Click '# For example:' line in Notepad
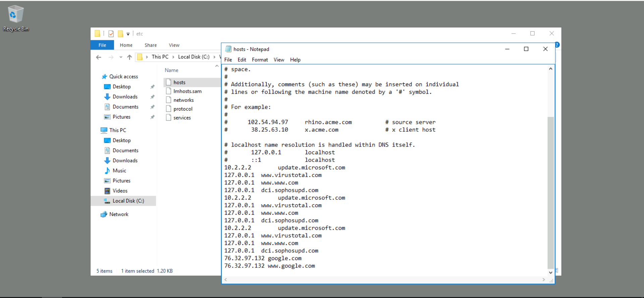The height and width of the screenshot is (298, 644). 248,107
